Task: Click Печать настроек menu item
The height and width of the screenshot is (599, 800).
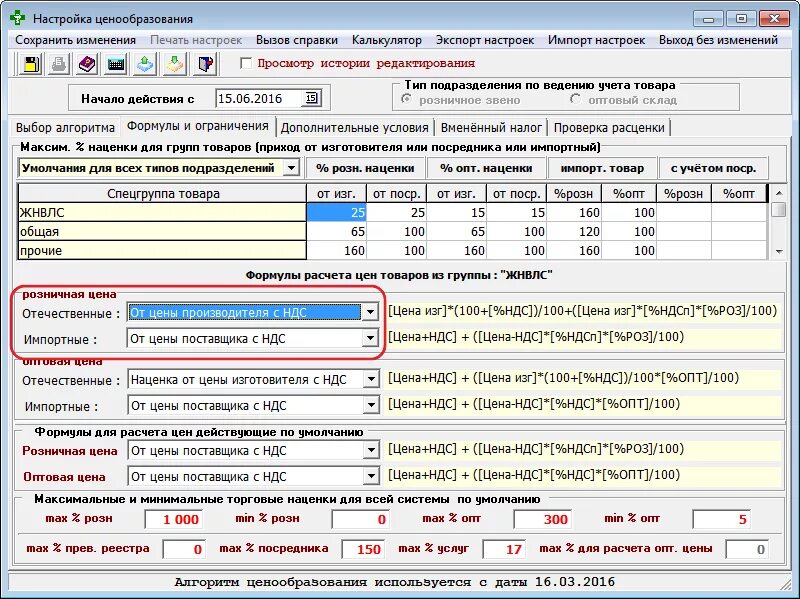Action: (x=196, y=40)
